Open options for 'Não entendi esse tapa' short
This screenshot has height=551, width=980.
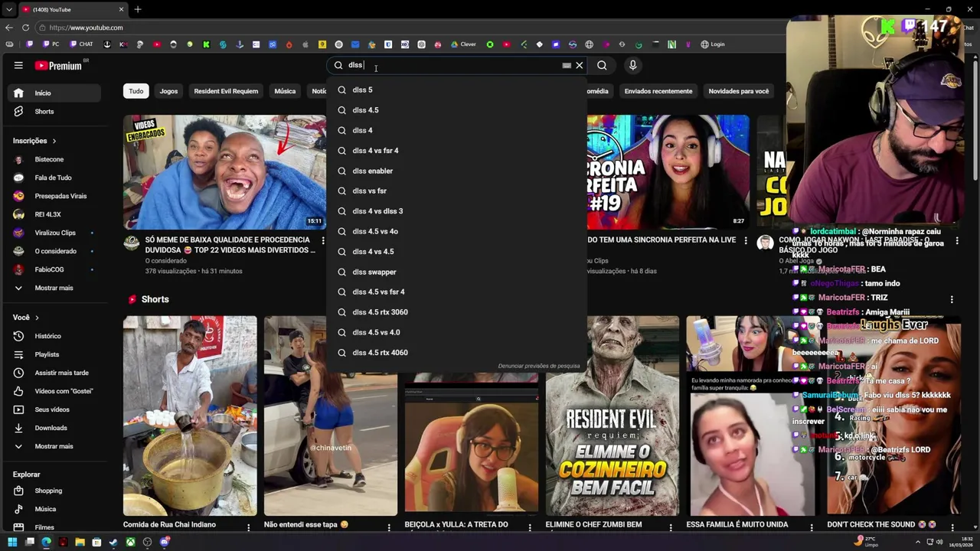[389, 527]
